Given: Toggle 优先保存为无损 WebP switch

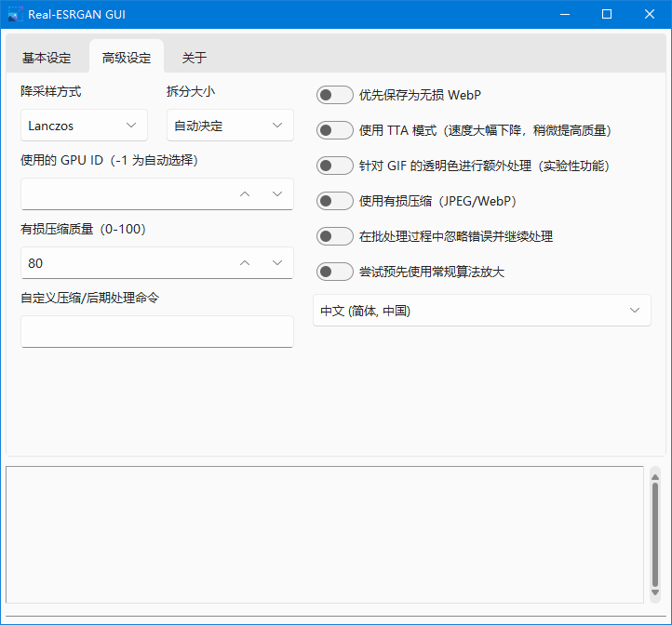Looking at the screenshot, I should coord(335,95).
